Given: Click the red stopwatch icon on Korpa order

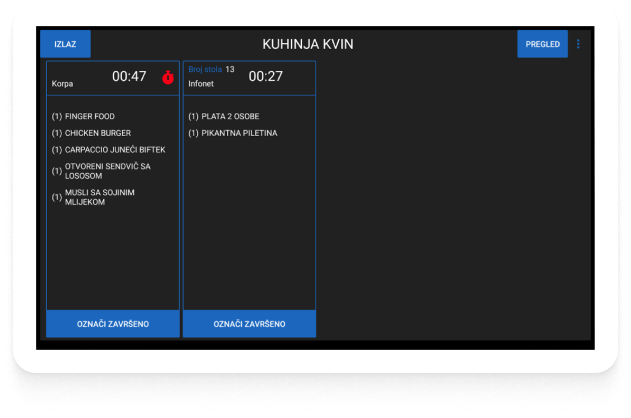Looking at the screenshot, I should coord(167,77).
